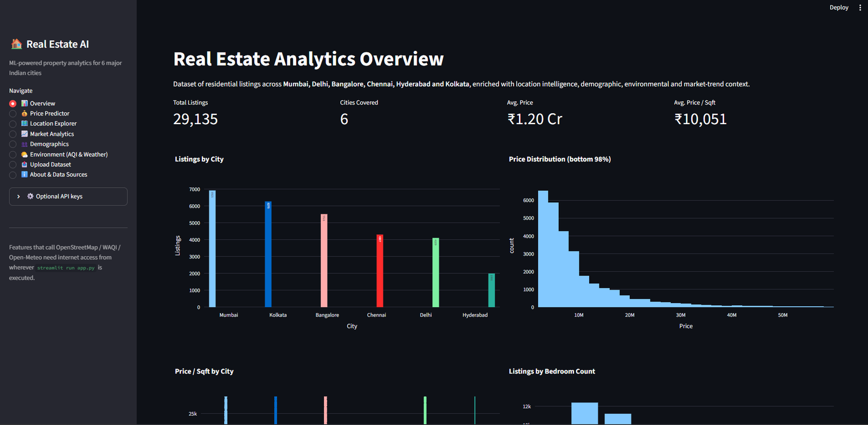Click the gear icon in Optional API keys
The image size is (868, 425).
click(30, 196)
